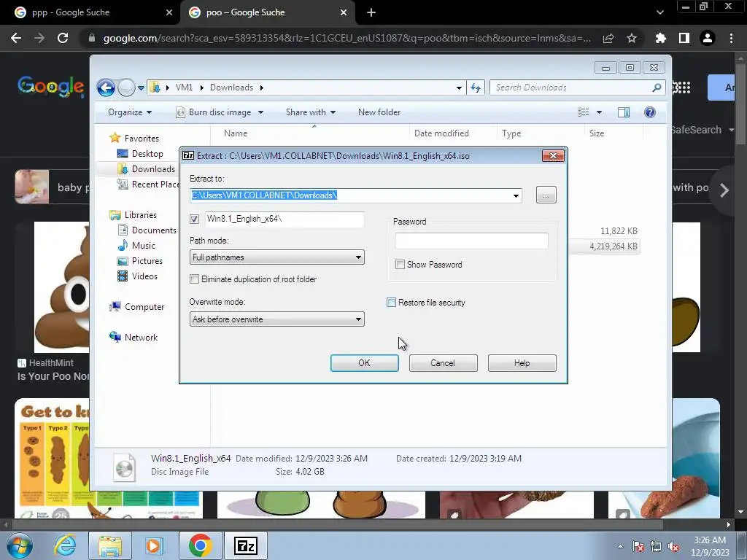This screenshot has height=560, width=747.
Task: Click the Explorer forward arrow button
Action: tap(126, 87)
